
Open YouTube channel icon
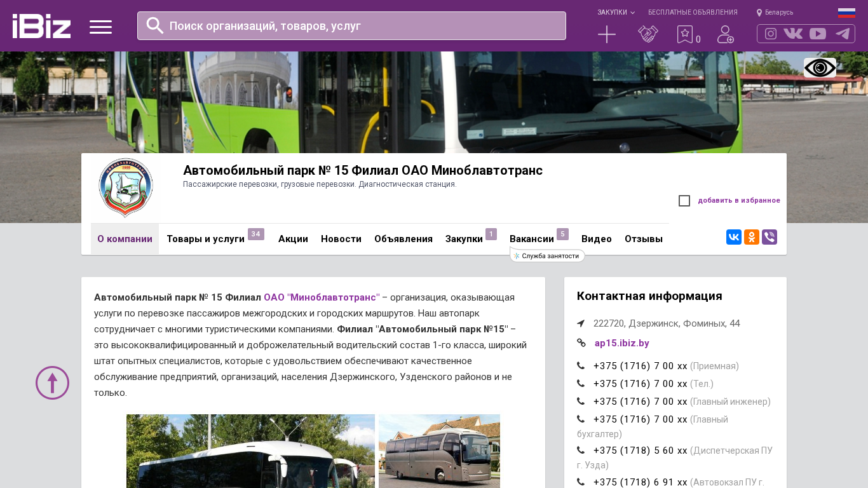pos(818,34)
